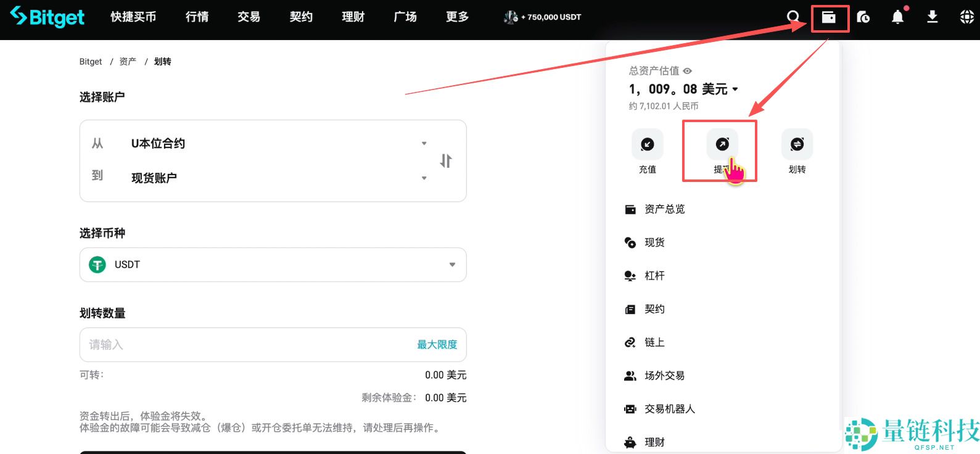The height and width of the screenshot is (454, 980).
Task: Expand the 美元 currency dropdown arrow
Action: click(x=735, y=89)
